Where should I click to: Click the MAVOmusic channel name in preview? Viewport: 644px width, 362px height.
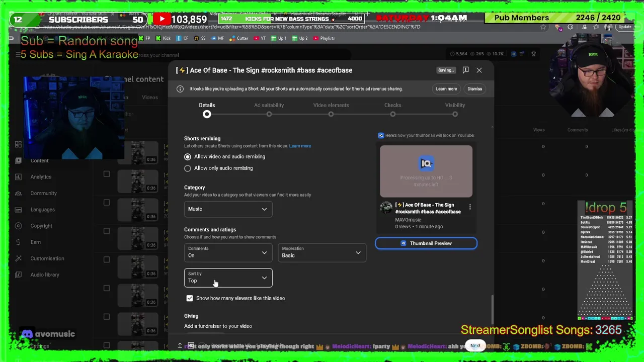click(408, 220)
